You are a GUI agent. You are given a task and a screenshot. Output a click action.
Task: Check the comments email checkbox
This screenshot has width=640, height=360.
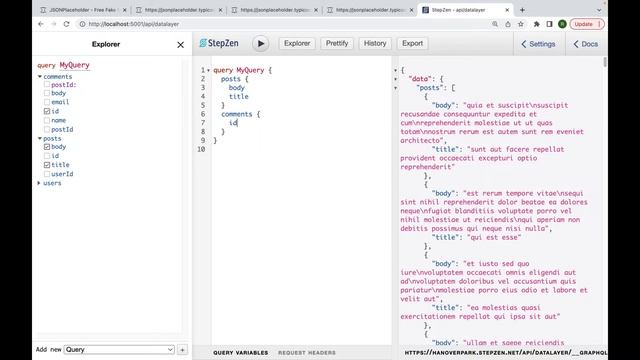[47, 102]
